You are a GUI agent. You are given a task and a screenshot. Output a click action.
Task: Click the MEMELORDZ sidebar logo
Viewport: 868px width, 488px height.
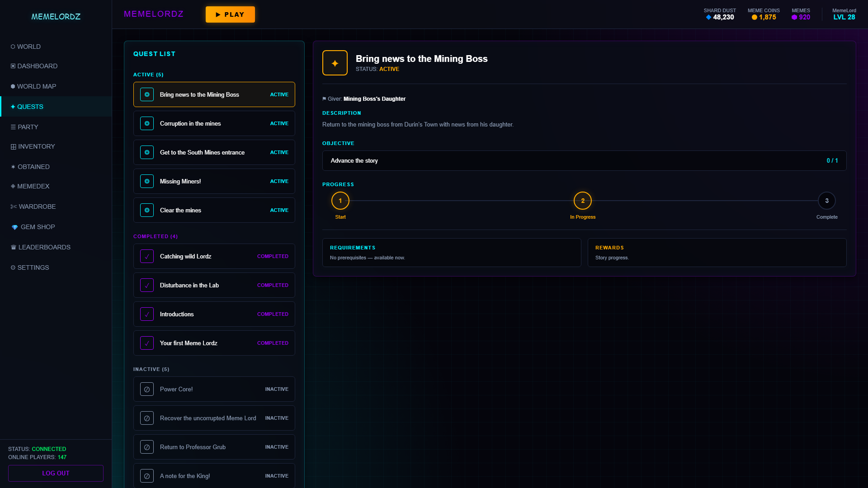point(56,17)
